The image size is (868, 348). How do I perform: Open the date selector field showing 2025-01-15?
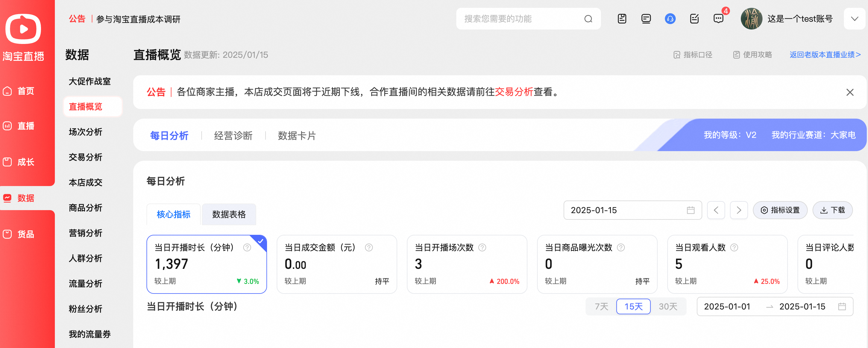tap(633, 210)
